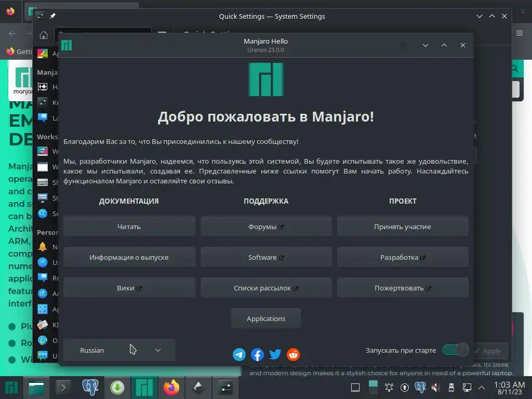The height and width of the screenshot is (399, 532).
Task: Select the blue Language Packages chat icon
Action: pos(43,118)
